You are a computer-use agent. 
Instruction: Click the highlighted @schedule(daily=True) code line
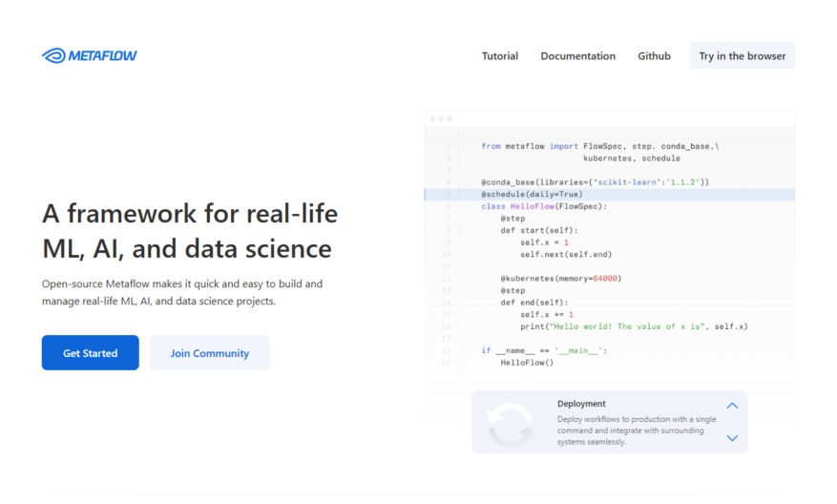pos(610,195)
